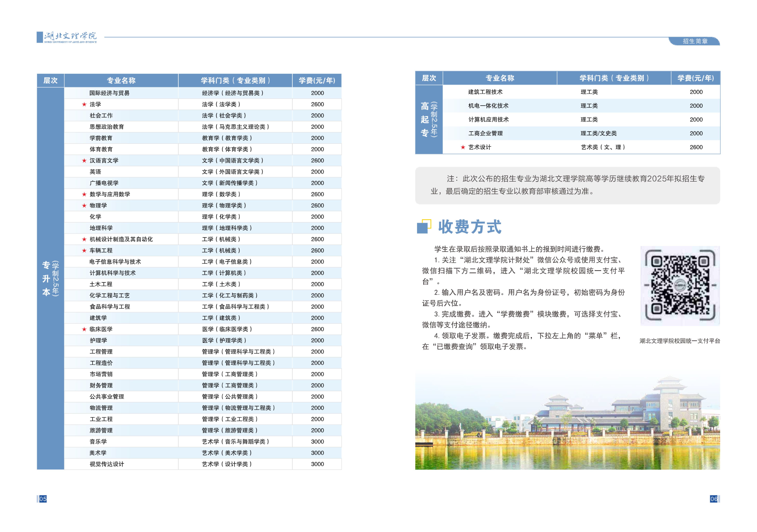Click the 化学工程与工艺 major name
This screenshot has width=757, height=532.
click(x=109, y=295)
